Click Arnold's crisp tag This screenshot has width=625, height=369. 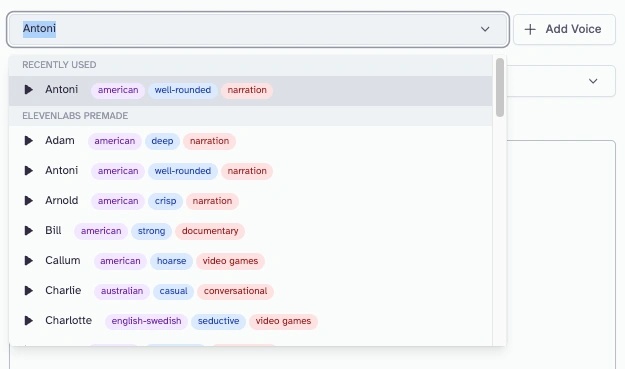pyautogui.click(x=165, y=201)
